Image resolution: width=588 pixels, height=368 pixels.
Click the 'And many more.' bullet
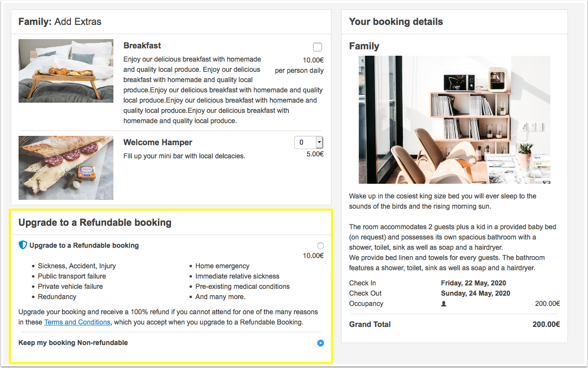click(220, 297)
